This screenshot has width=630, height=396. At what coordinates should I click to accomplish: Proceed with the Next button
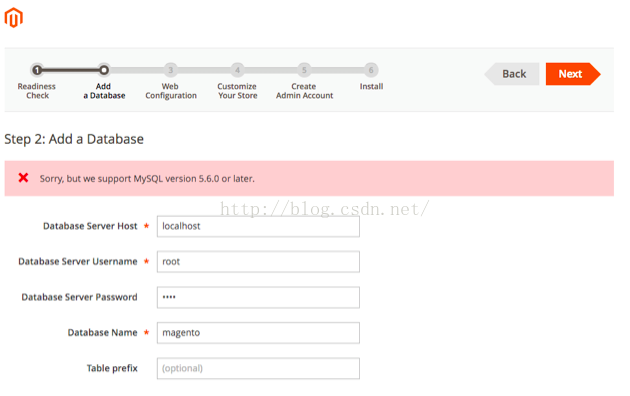point(573,74)
